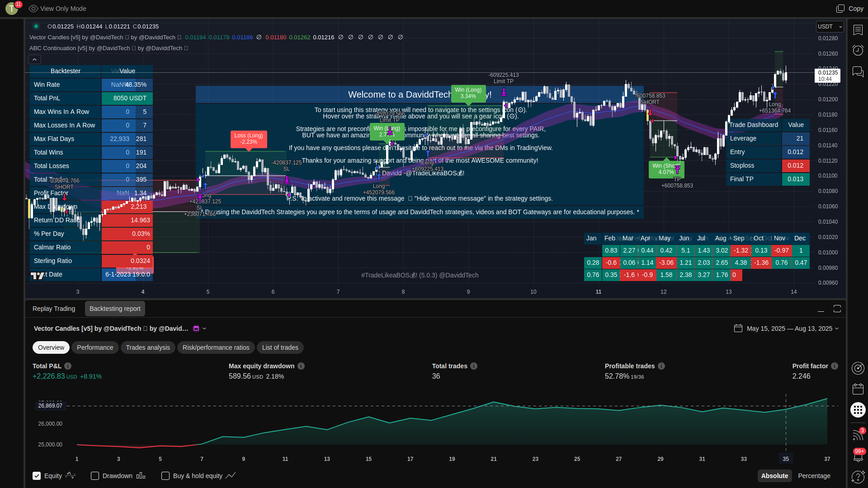Viewport: 868px width, 488px height.
Task: Click the Total PnL value 8050 USDT
Action: click(127, 99)
